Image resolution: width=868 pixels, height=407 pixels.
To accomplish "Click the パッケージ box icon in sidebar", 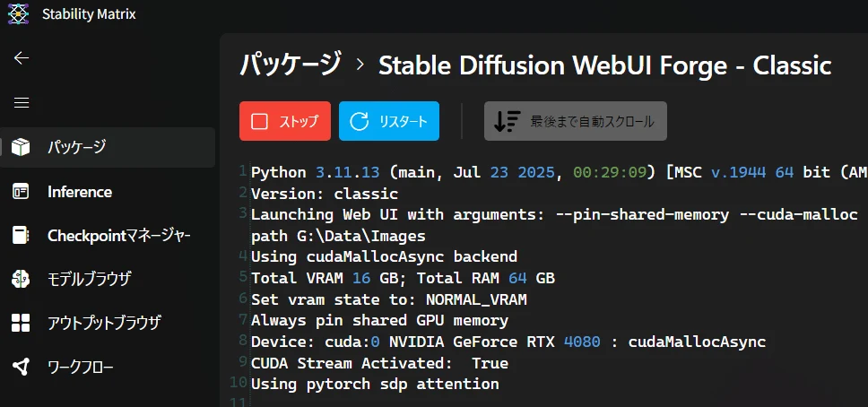I will point(21,147).
